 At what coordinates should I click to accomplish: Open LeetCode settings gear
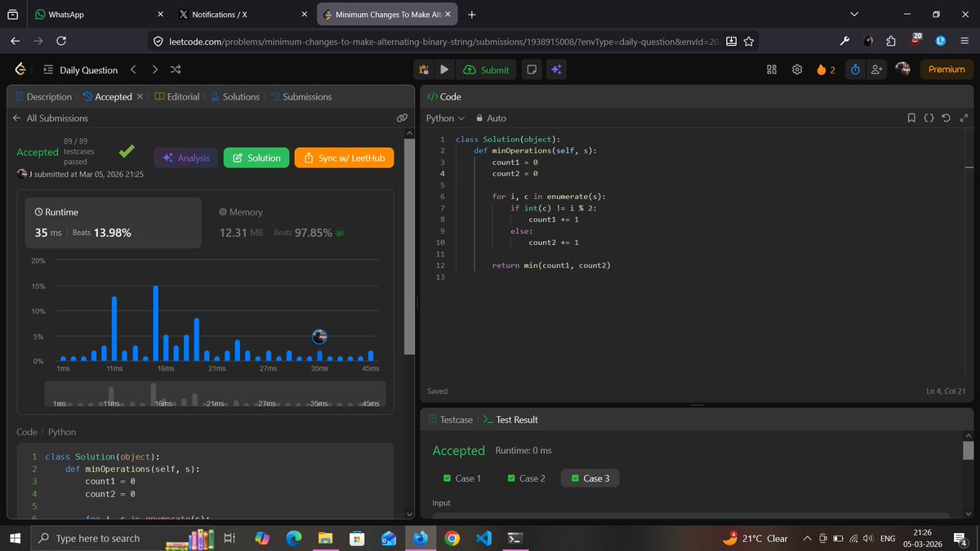(x=797, y=69)
